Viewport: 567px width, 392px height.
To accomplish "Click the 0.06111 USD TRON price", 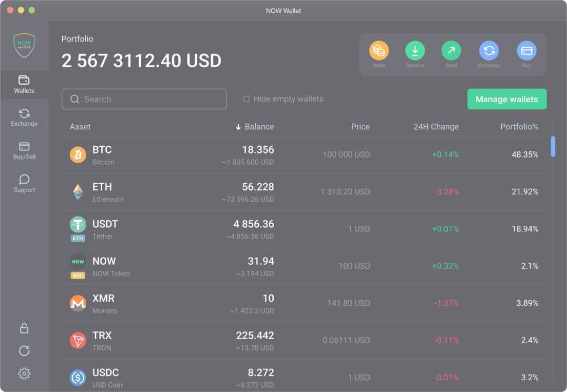I will pyautogui.click(x=346, y=341).
